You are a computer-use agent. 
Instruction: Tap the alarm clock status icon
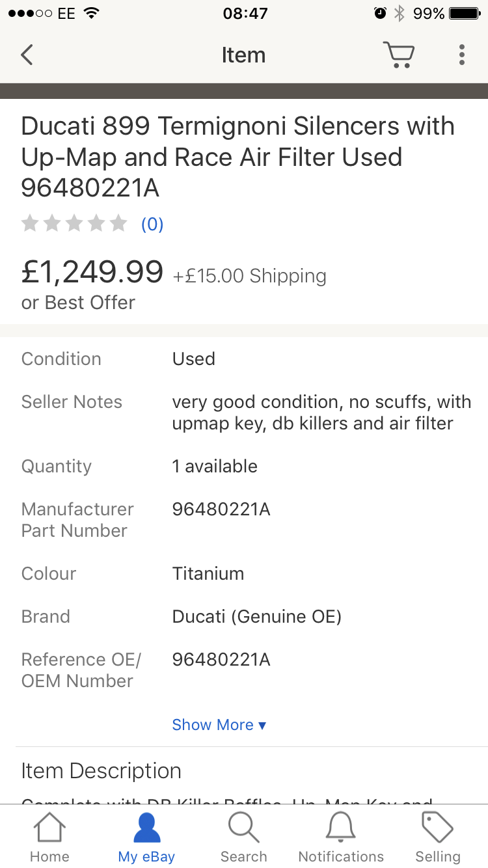[x=380, y=14]
